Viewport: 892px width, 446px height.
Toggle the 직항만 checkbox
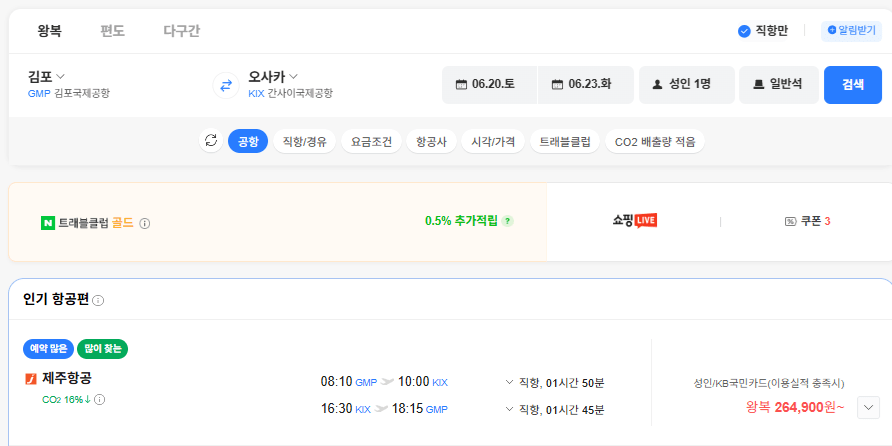click(744, 31)
